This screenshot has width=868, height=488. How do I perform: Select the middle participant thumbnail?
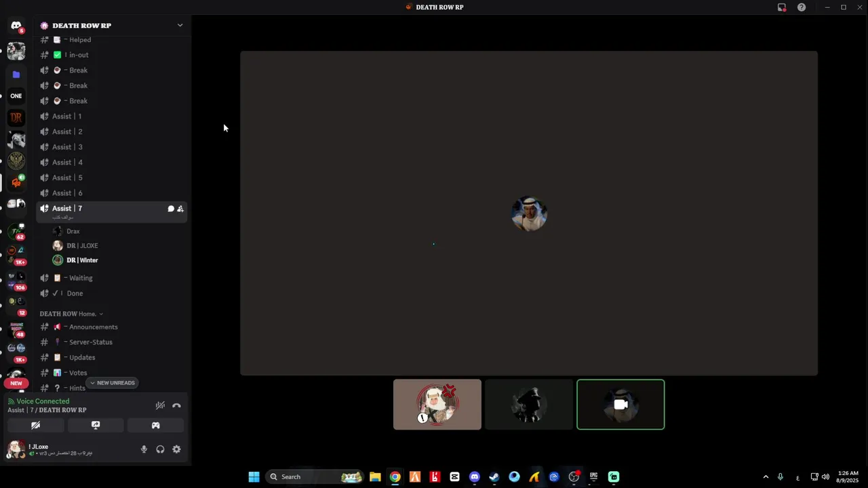point(529,405)
